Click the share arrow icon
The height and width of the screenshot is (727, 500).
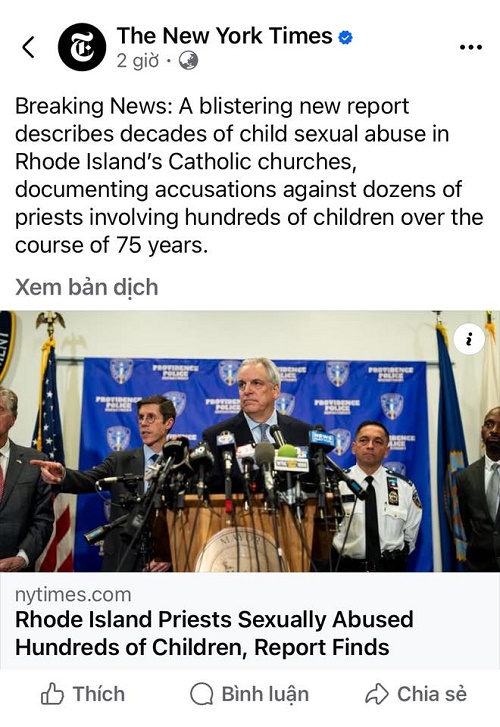377,694
